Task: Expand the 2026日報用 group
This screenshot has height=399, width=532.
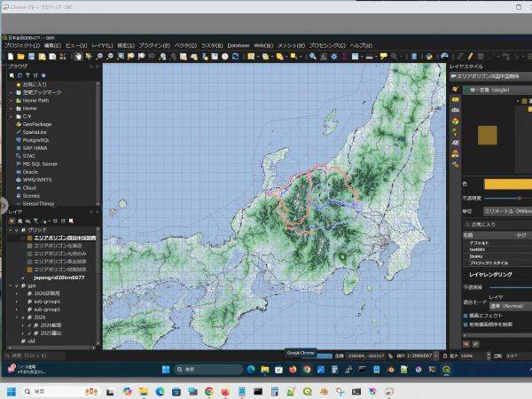Action: (17, 293)
